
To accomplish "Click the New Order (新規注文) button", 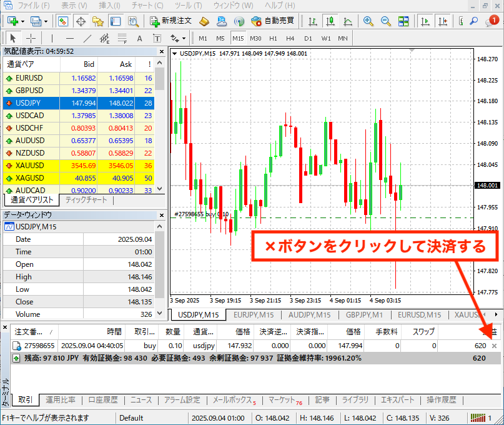I will pyautogui.click(x=169, y=21).
